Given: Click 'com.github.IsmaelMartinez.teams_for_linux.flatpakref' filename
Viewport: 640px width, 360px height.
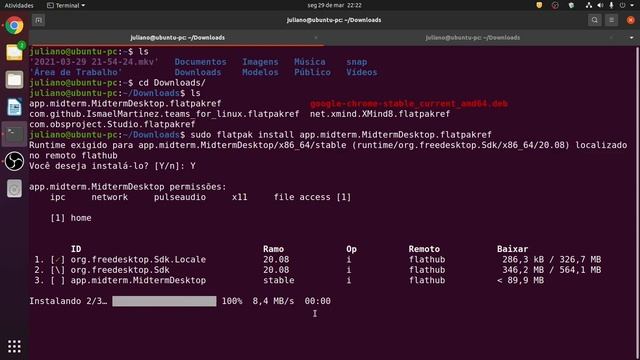Looking at the screenshot, I should tap(164, 114).
